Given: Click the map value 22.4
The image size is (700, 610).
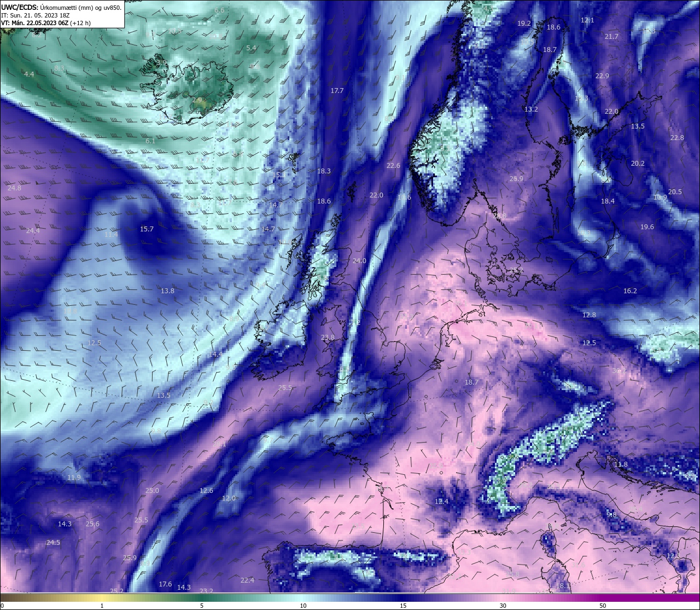Looking at the screenshot, I should coord(247,580).
